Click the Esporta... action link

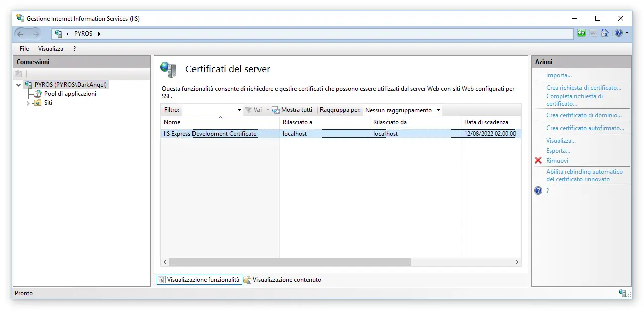tap(558, 151)
